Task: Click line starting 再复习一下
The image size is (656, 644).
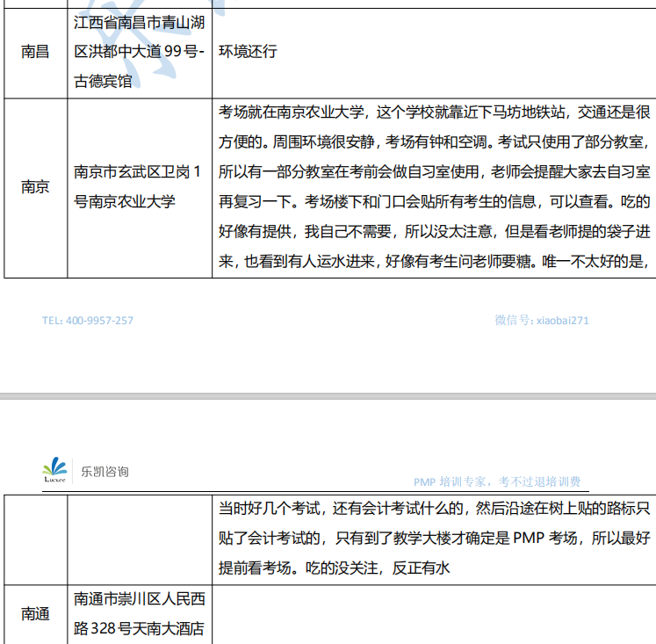Action: click(x=435, y=202)
